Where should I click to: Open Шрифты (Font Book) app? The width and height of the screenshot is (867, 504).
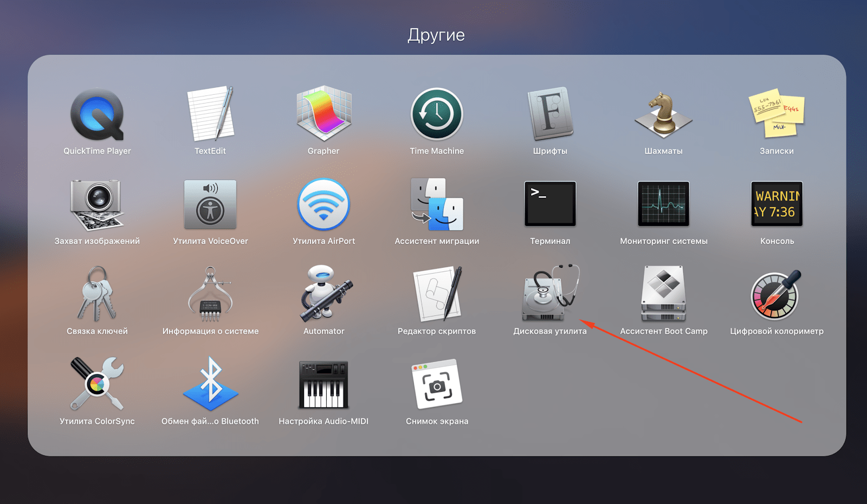(x=550, y=115)
